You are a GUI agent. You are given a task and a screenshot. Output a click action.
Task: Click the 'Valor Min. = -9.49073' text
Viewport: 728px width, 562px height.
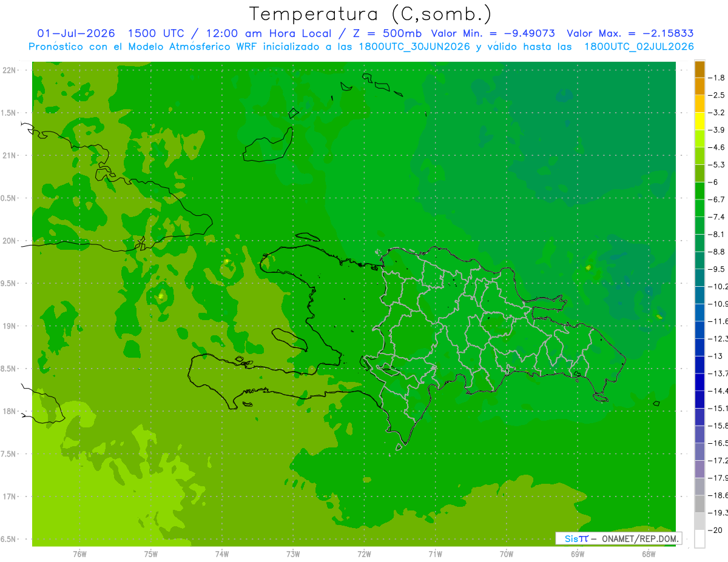coord(493,33)
